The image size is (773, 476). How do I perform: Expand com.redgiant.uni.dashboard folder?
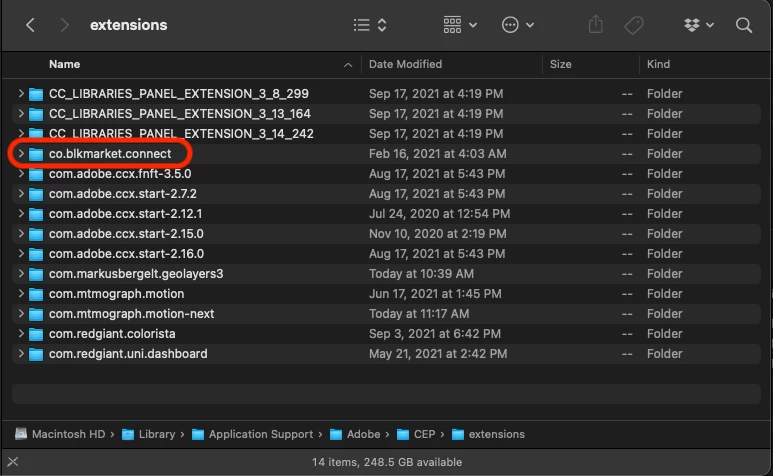21,353
